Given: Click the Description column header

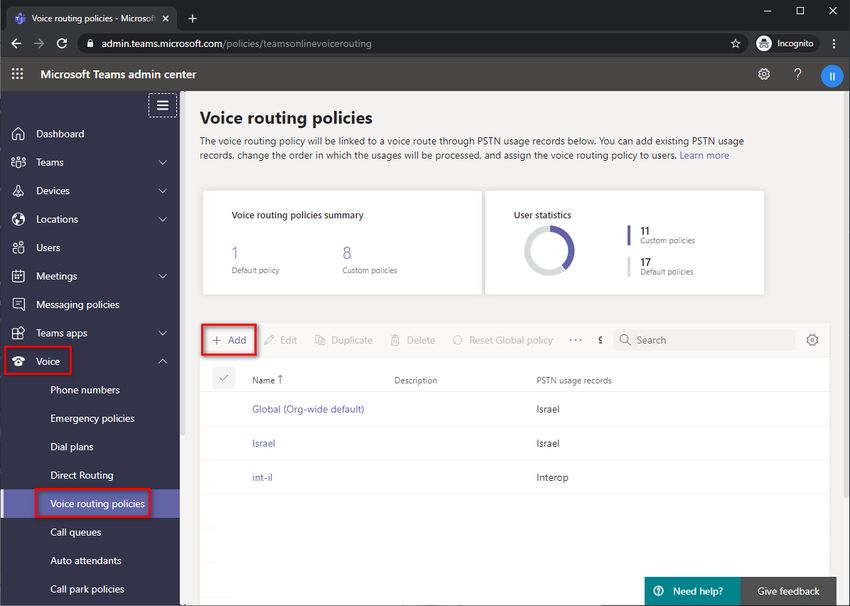Looking at the screenshot, I should tap(416, 381).
